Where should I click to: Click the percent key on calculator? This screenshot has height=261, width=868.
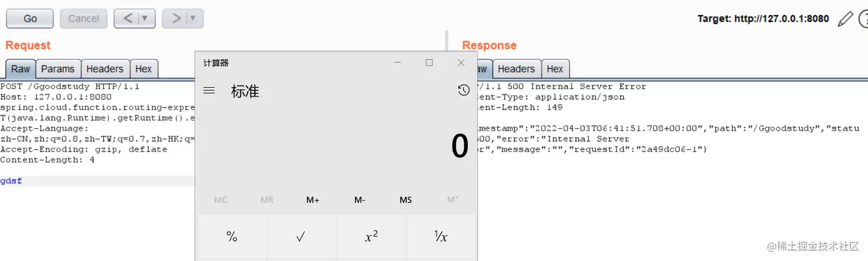232,236
